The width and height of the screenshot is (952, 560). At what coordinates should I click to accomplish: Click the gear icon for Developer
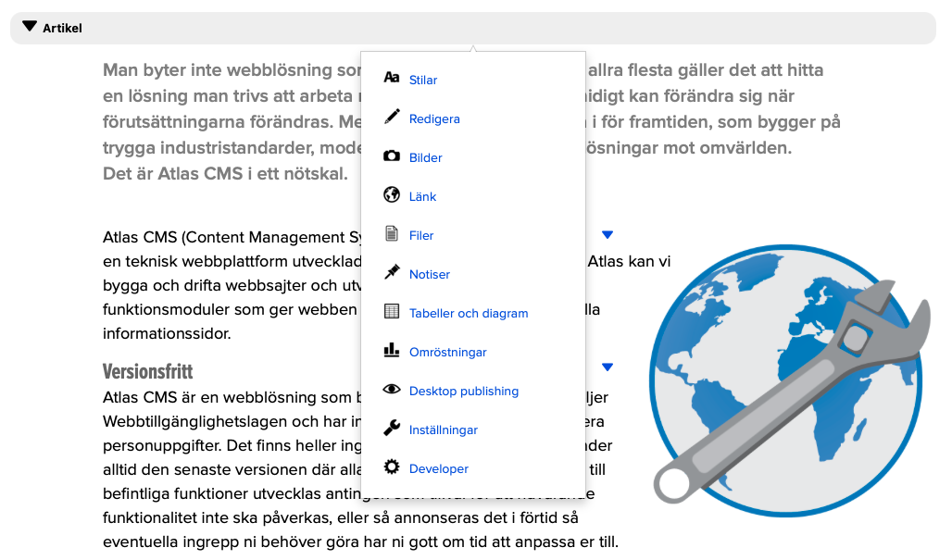click(x=391, y=467)
